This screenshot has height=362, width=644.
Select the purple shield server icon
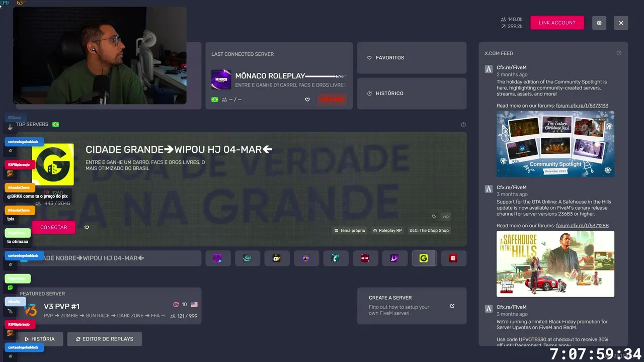[x=306, y=258]
